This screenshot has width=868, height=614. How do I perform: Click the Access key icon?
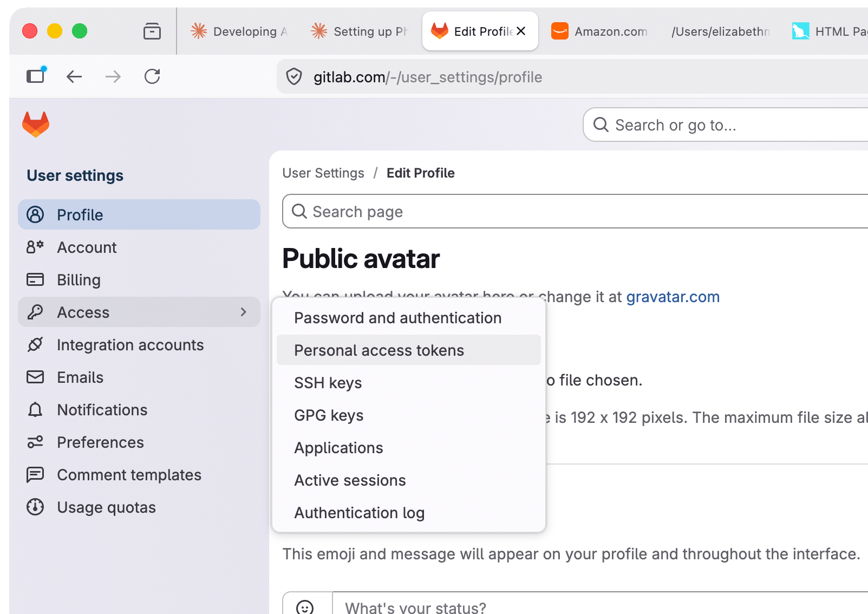coord(35,312)
